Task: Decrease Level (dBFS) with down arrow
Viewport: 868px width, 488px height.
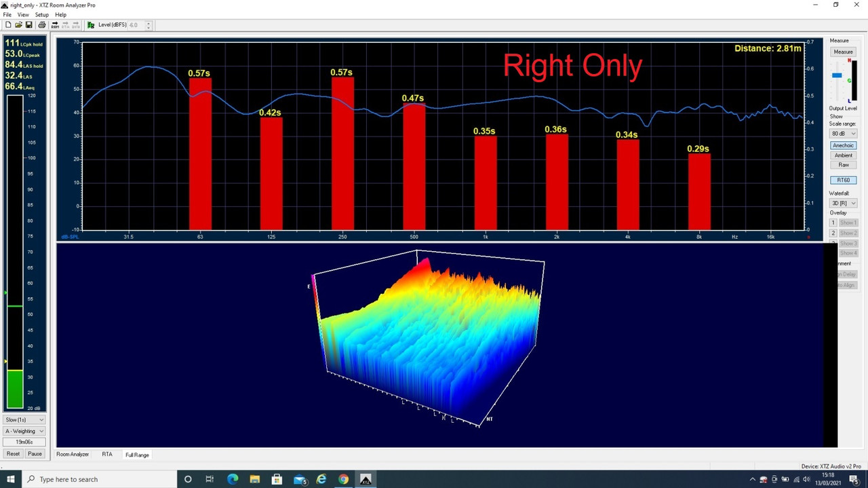Action: [149, 28]
